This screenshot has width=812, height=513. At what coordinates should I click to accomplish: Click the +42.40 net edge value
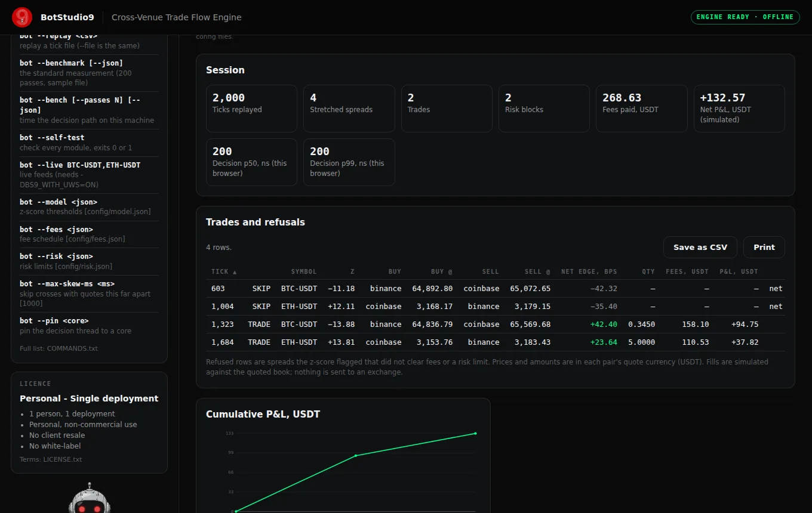click(x=604, y=325)
